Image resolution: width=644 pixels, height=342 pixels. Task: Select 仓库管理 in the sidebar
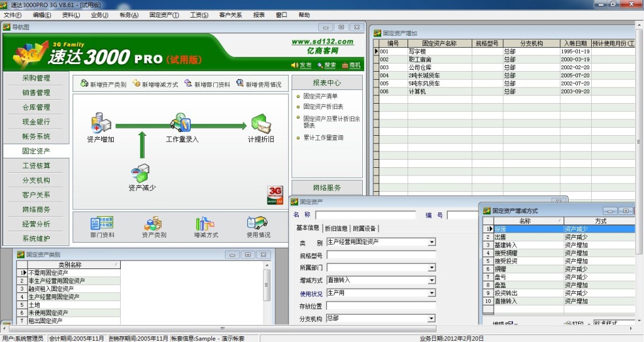[x=36, y=107]
